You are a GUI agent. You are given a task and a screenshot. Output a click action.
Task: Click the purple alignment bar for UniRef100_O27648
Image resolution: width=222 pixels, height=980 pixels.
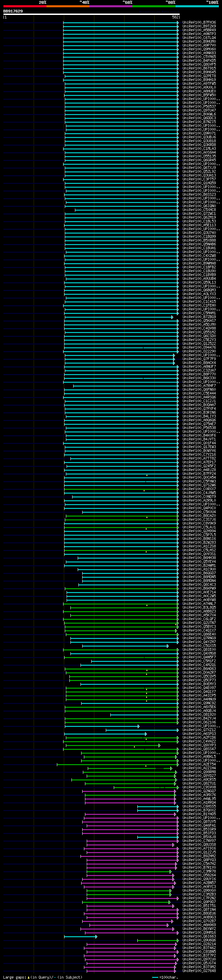click(132, 971)
